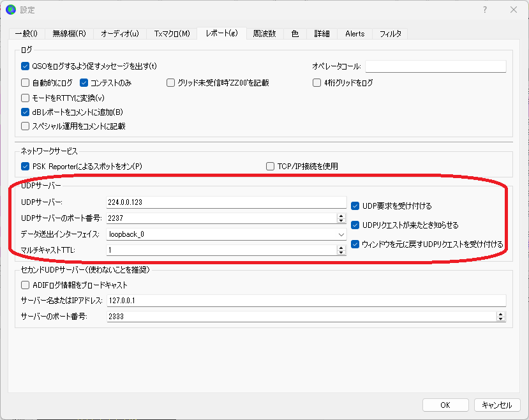Screen dimensions: 529x420
Task: Close the 設定 dialog window
Action: pos(514,10)
